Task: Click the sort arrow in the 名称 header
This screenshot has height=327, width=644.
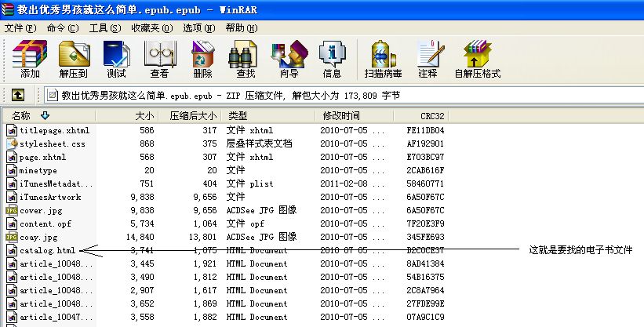Action: pos(45,116)
